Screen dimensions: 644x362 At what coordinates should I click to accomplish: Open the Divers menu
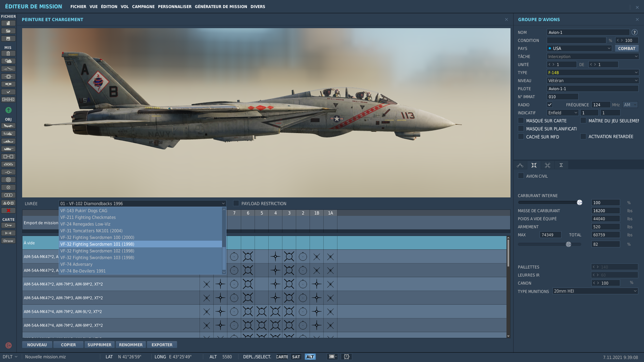[258, 6]
